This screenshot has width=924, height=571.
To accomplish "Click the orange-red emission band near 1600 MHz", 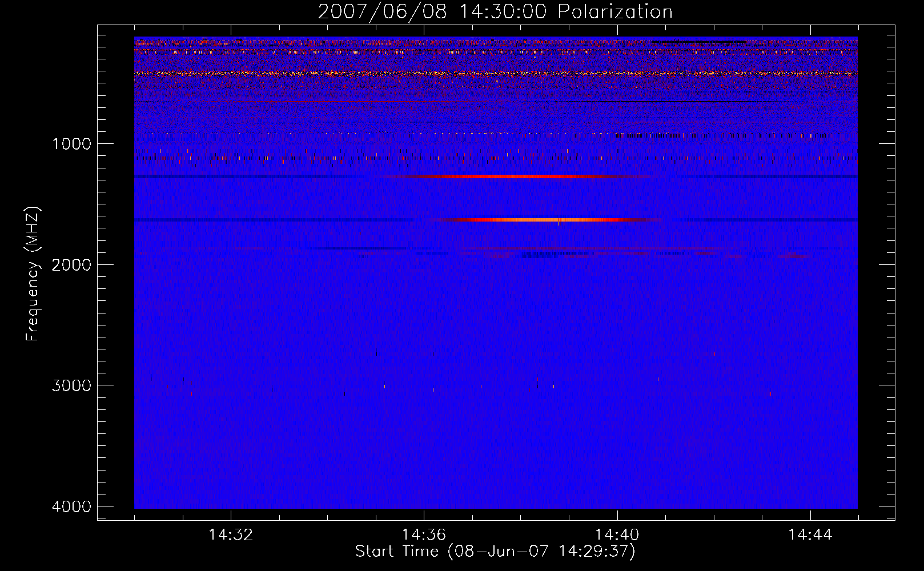I will (x=545, y=219).
